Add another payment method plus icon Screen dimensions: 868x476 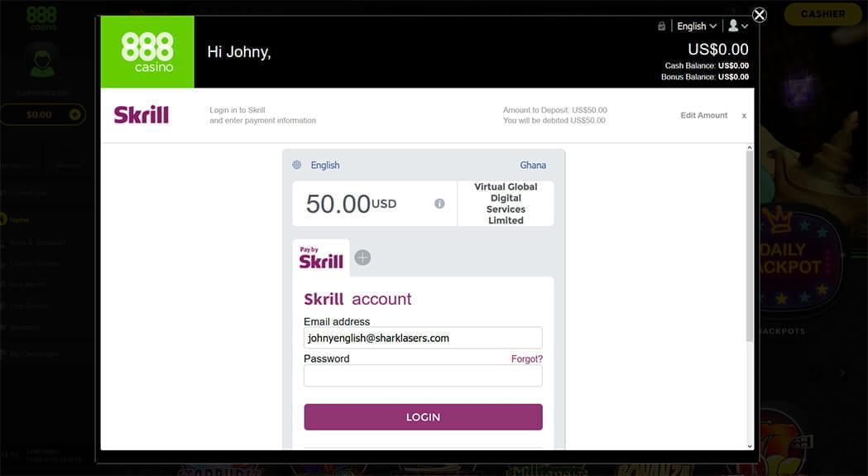(362, 257)
